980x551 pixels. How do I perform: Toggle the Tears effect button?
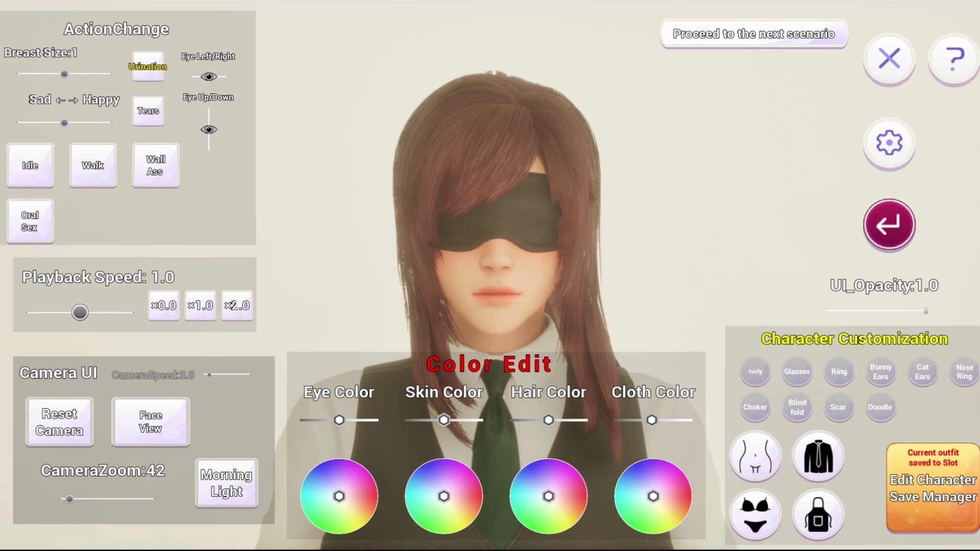tap(148, 111)
